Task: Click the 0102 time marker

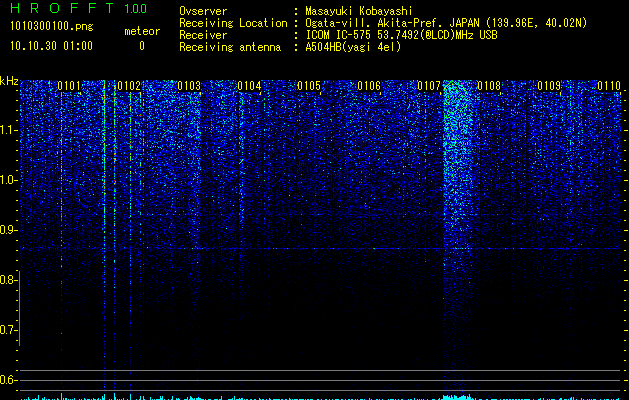Action: [129, 86]
